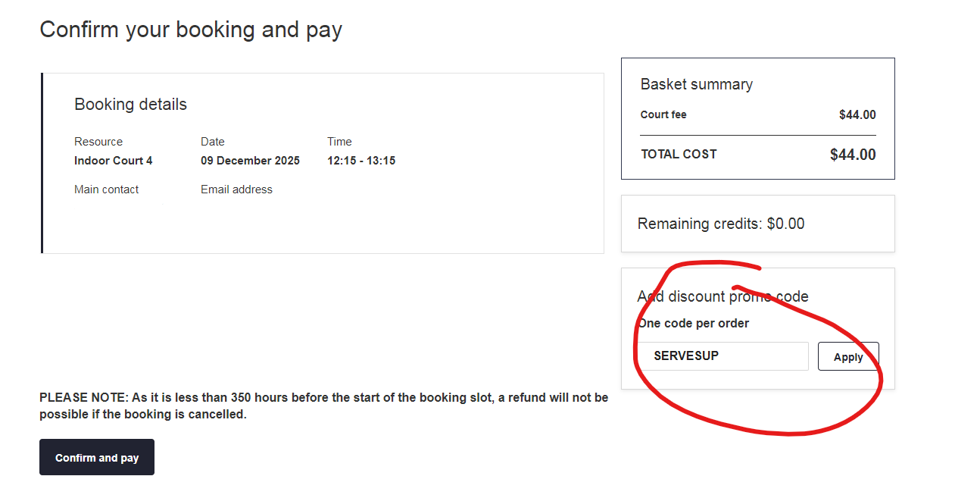980x498 pixels.
Task: Focus the discount promo code input field
Action: (723, 356)
